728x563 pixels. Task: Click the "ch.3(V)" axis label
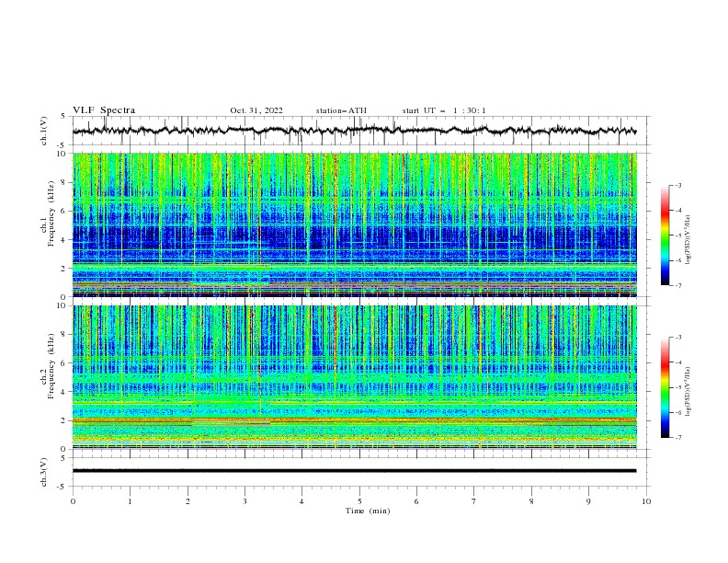(x=44, y=472)
